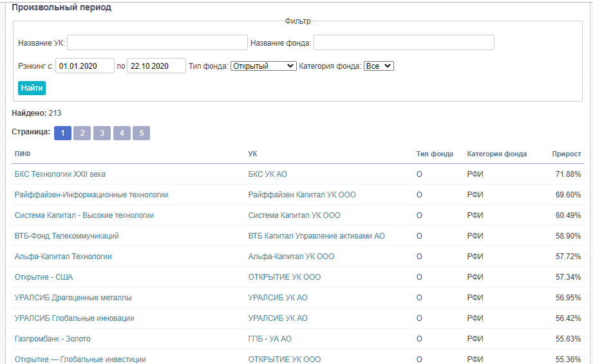Edit the start date 01.01.2020 field

[85, 66]
